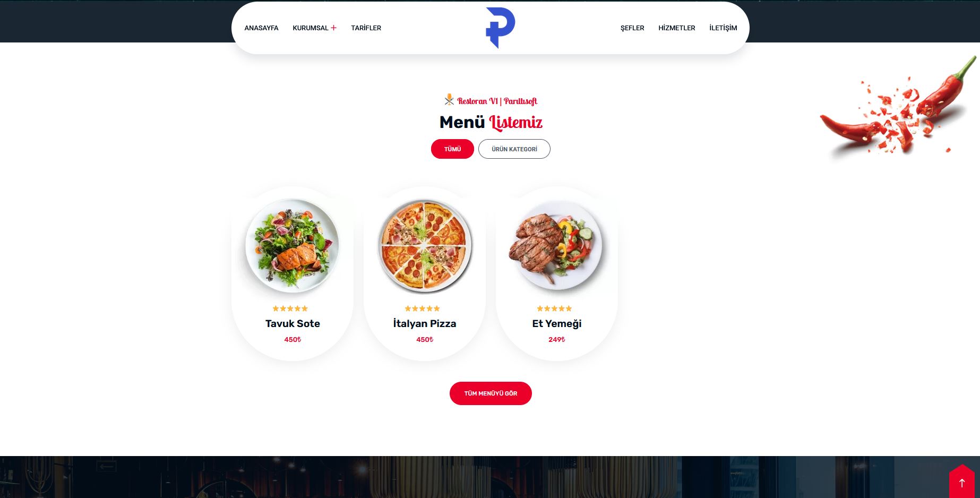Image resolution: width=980 pixels, height=498 pixels.
Task: Go to ANASAYFA menu item
Action: [261, 28]
